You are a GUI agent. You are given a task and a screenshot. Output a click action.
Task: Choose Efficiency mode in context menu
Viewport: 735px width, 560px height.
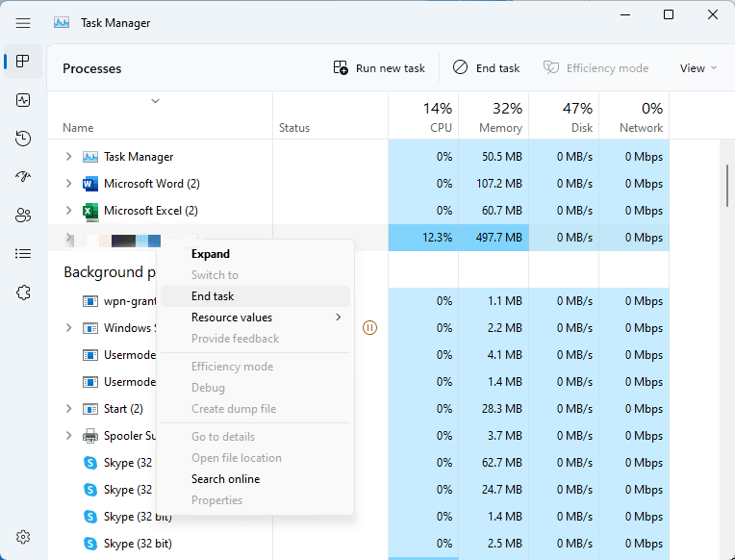click(256, 367)
